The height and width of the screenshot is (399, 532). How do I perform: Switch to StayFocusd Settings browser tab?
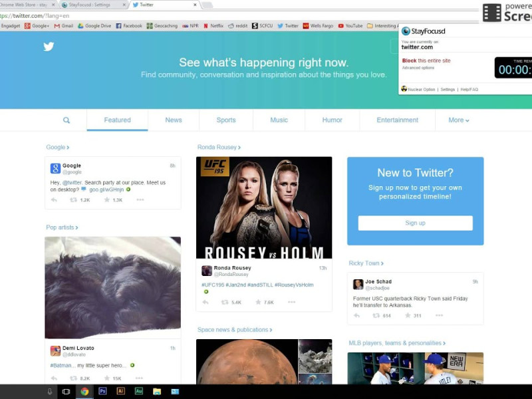coord(94,5)
